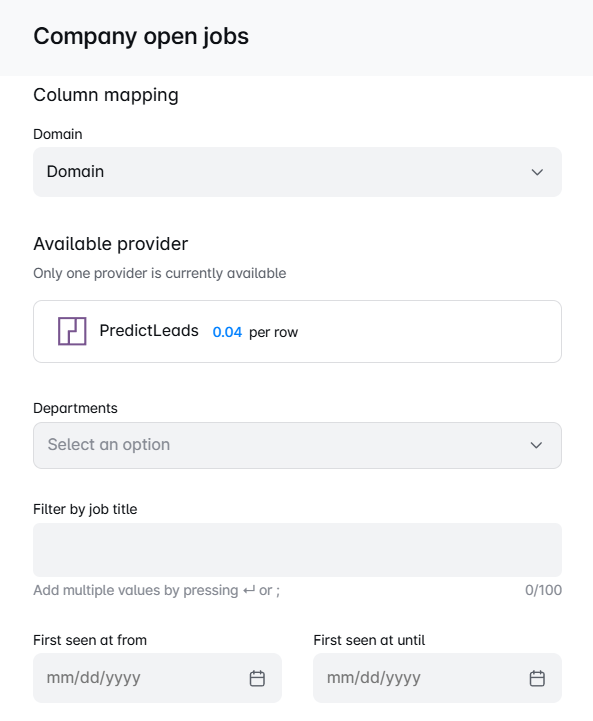
Task: Click the First seen at until date field
Action: [437, 678]
